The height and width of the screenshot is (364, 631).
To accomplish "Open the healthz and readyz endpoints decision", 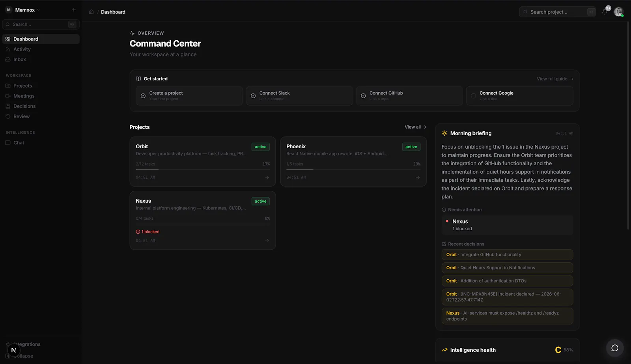I will tap(507, 316).
